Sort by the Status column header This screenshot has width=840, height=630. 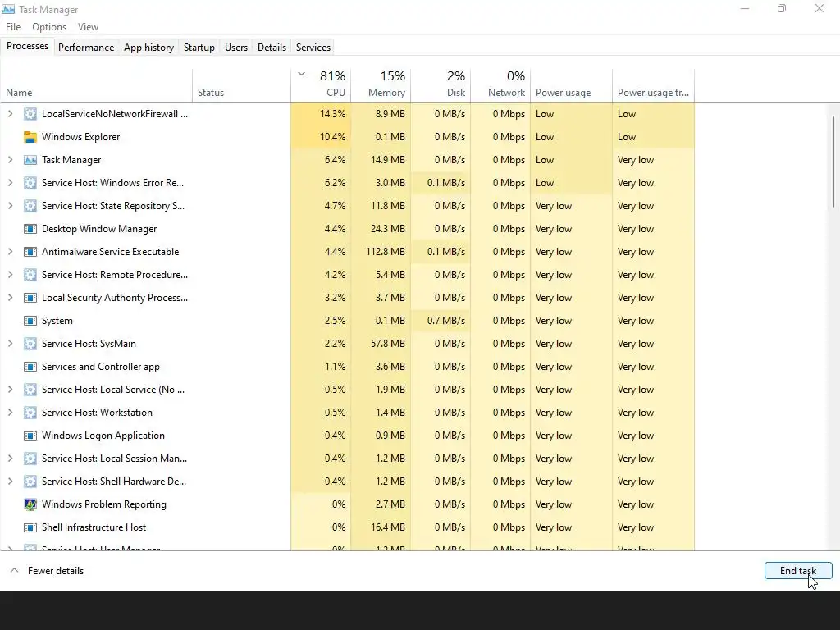pos(242,84)
